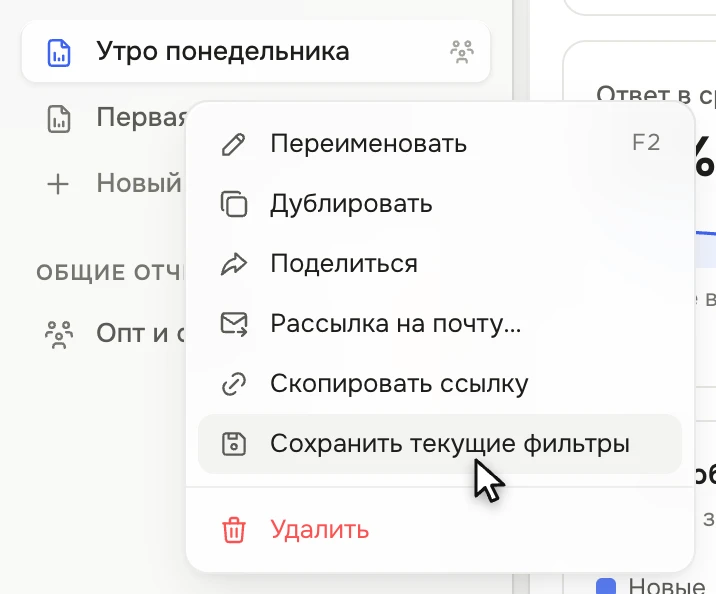This screenshot has height=594, width=716.
Task: Click the envelope icon for Рассылка на почту
Action: pyautogui.click(x=234, y=324)
